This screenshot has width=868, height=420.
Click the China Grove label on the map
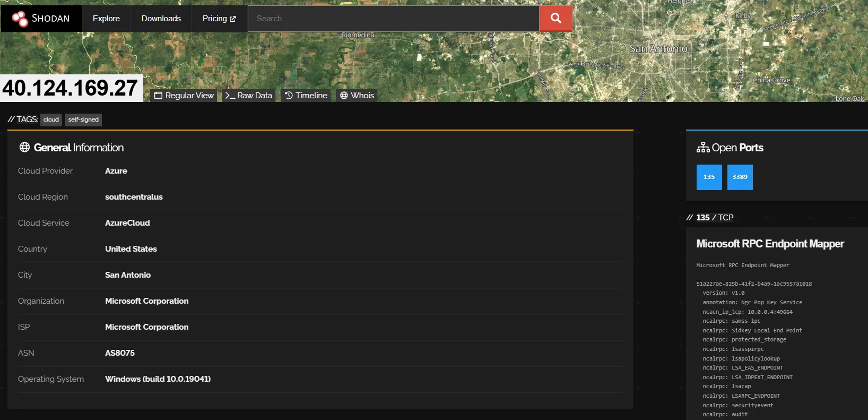(771, 80)
